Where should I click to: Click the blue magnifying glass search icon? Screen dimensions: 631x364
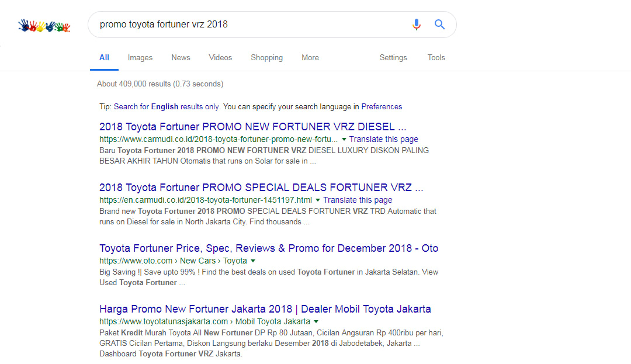tap(439, 25)
